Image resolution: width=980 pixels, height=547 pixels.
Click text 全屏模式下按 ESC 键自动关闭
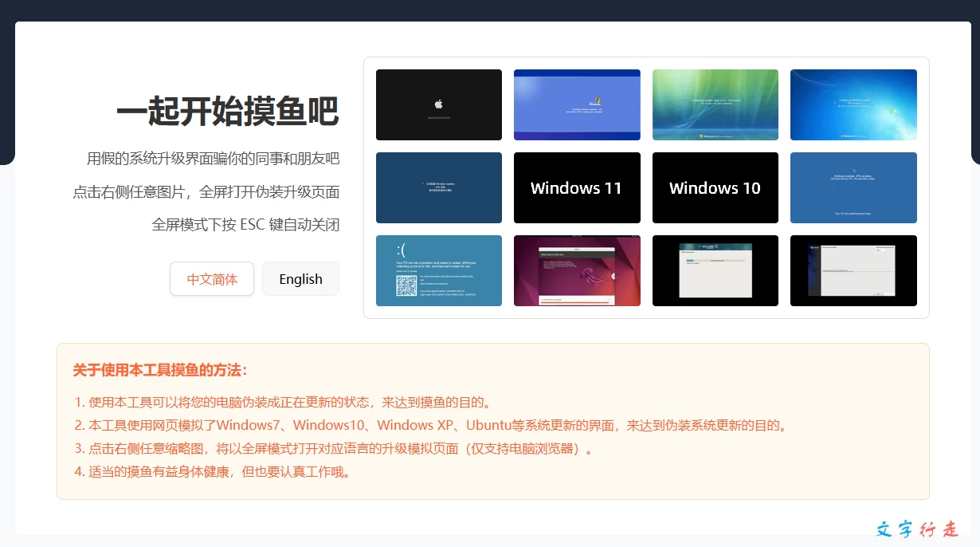pyautogui.click(x=246, y=225)
